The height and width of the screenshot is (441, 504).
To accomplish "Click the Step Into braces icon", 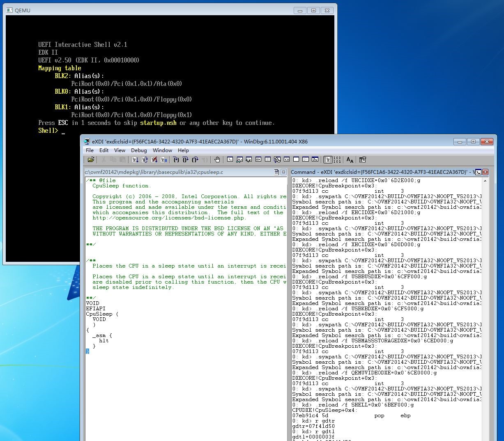I will coord(176,159).
